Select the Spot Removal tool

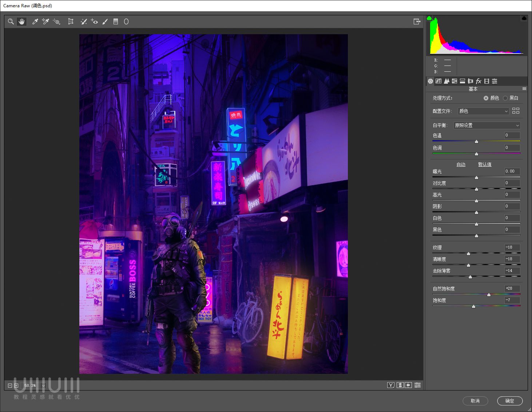(x=84, y=21)
